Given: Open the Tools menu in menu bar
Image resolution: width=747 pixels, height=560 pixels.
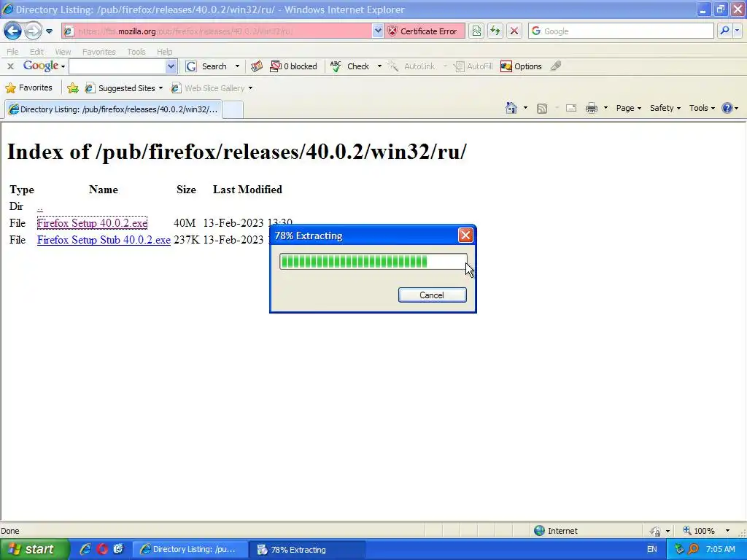Looking at the screenshot, I should (136, 52).
